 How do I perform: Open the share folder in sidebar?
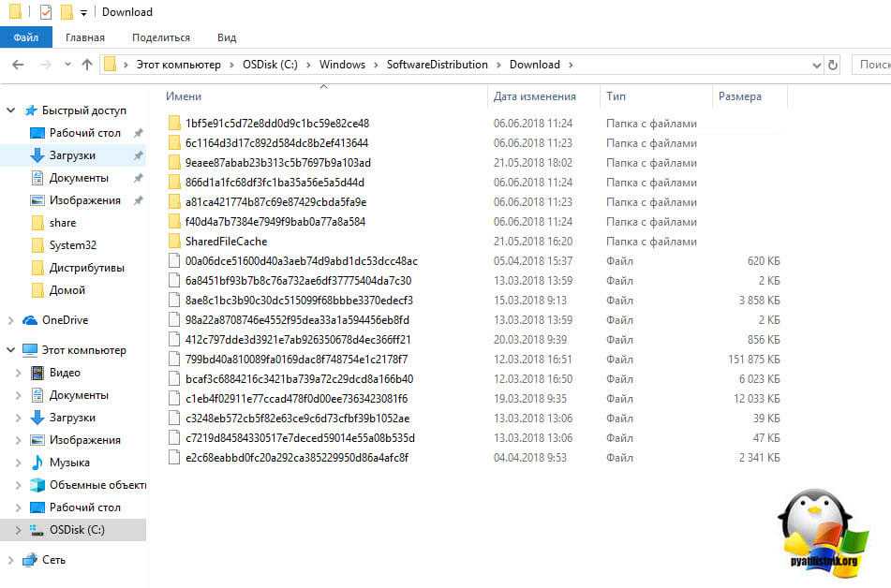point(63,223)
